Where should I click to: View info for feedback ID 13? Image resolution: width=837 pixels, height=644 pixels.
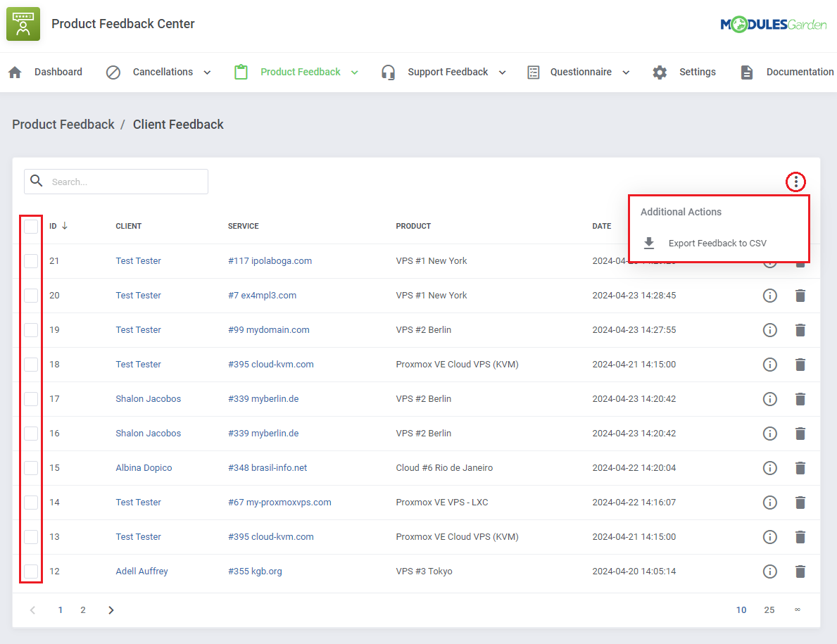tap(769, 537)
